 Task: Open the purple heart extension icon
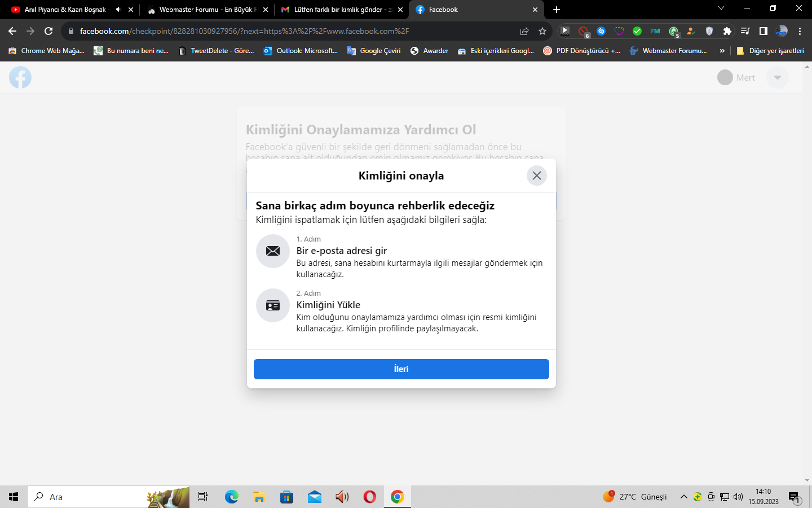(x=619, y=31)
